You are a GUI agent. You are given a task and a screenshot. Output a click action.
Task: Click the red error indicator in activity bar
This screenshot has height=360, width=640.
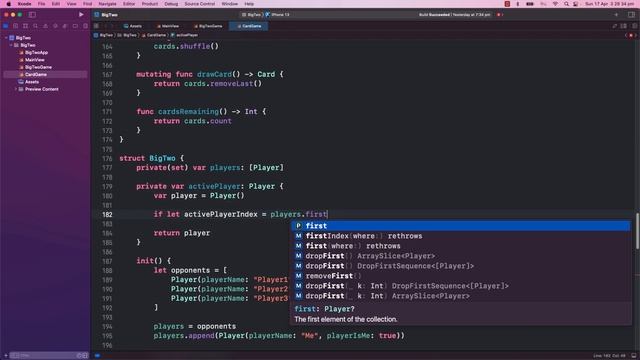(500, 15)
